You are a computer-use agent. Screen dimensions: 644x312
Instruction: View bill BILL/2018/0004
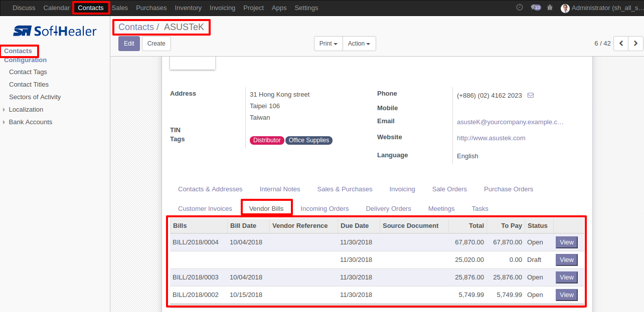567,242
